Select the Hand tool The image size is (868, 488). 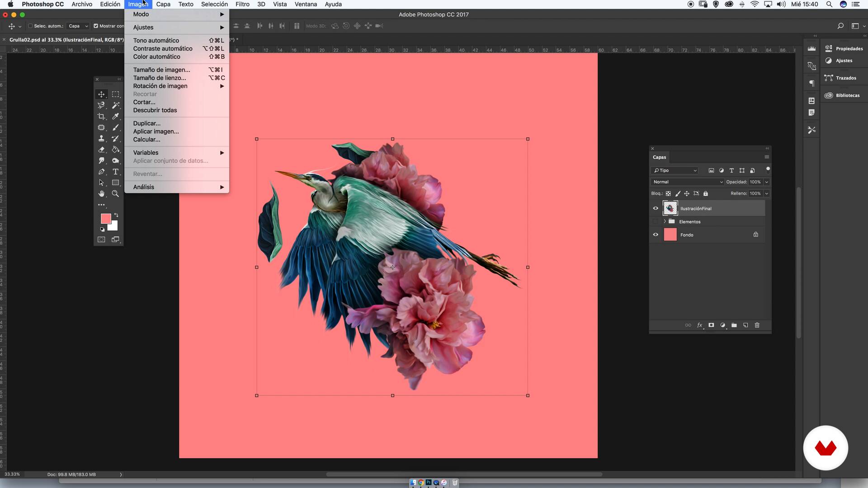click(101, 194)
